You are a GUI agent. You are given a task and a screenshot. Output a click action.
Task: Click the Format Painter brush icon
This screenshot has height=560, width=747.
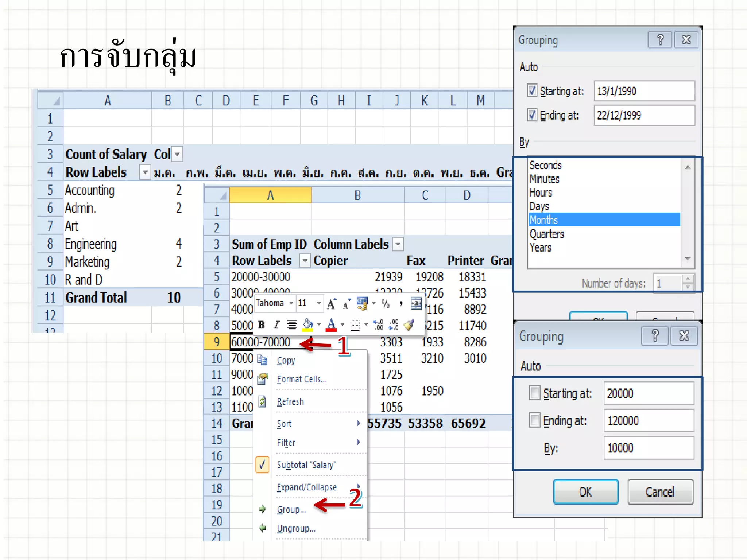(409, 325)
